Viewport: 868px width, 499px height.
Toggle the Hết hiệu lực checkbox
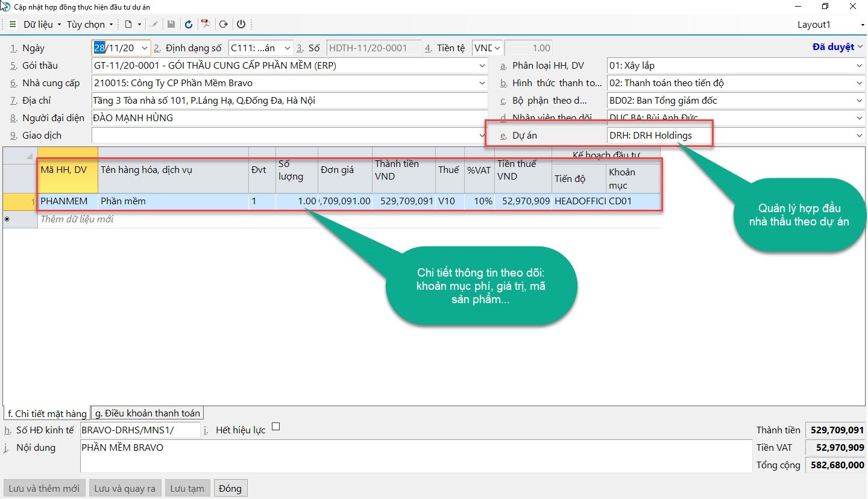276,427
